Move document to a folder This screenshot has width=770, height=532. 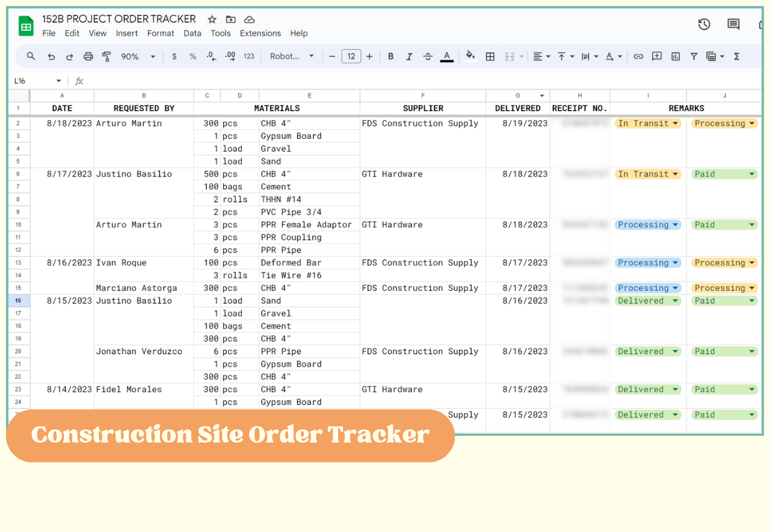tap(230, 19)
